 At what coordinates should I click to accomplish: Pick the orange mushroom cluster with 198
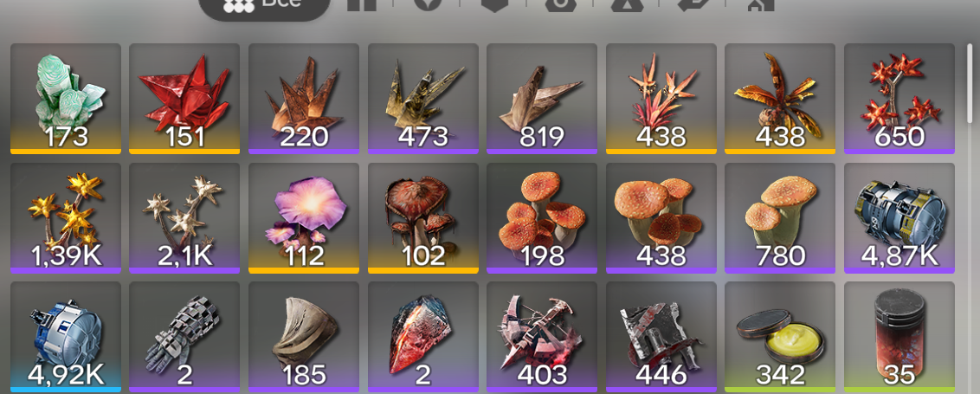(542, 218)
